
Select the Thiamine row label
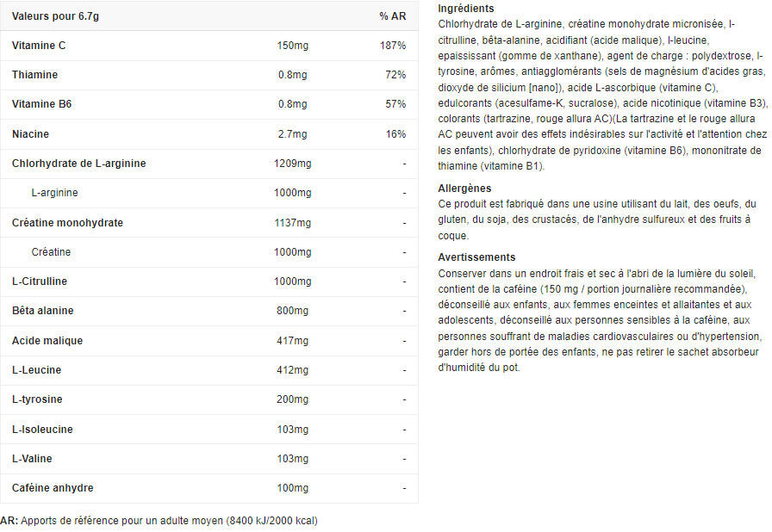35,75
